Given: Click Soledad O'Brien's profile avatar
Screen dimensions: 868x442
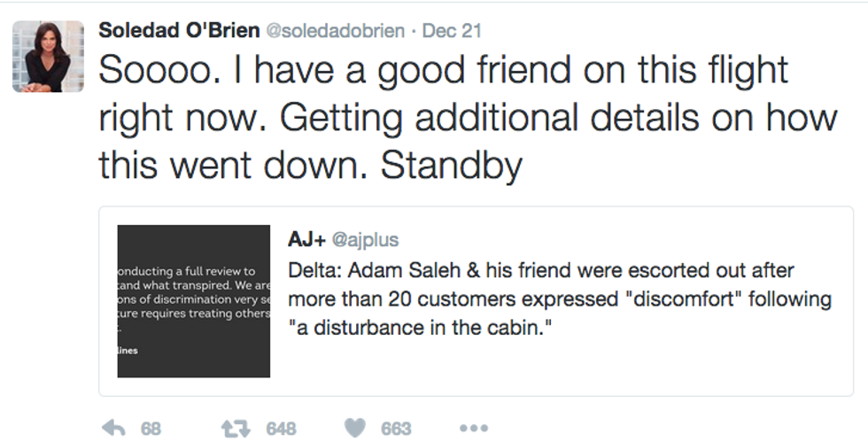Looking at the screenshot, I should pos(48,57).
